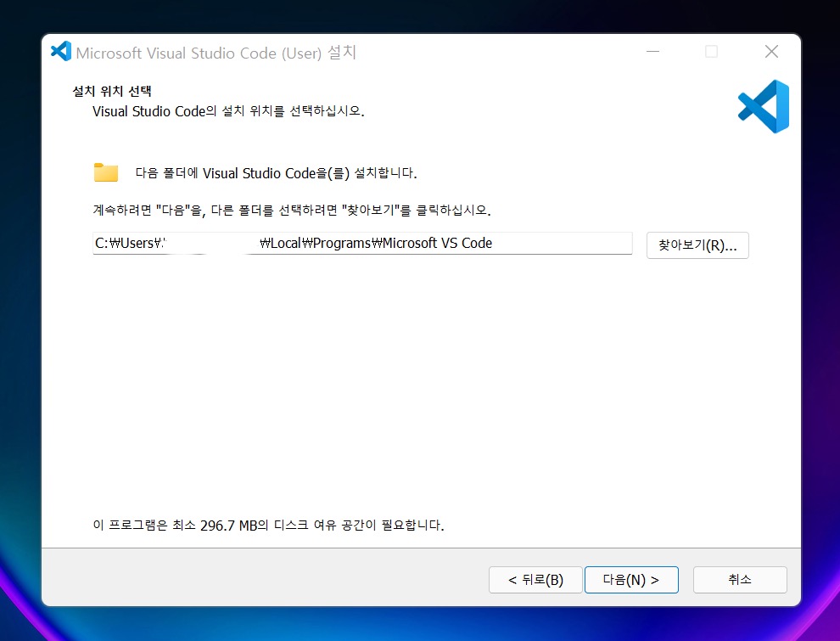Click the installation path input field
This screenshot has width=840, height=641.
coord(362,244)
